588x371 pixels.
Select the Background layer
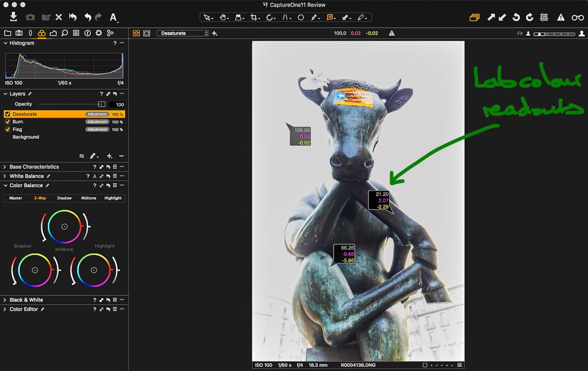click(x=26, y=137)
